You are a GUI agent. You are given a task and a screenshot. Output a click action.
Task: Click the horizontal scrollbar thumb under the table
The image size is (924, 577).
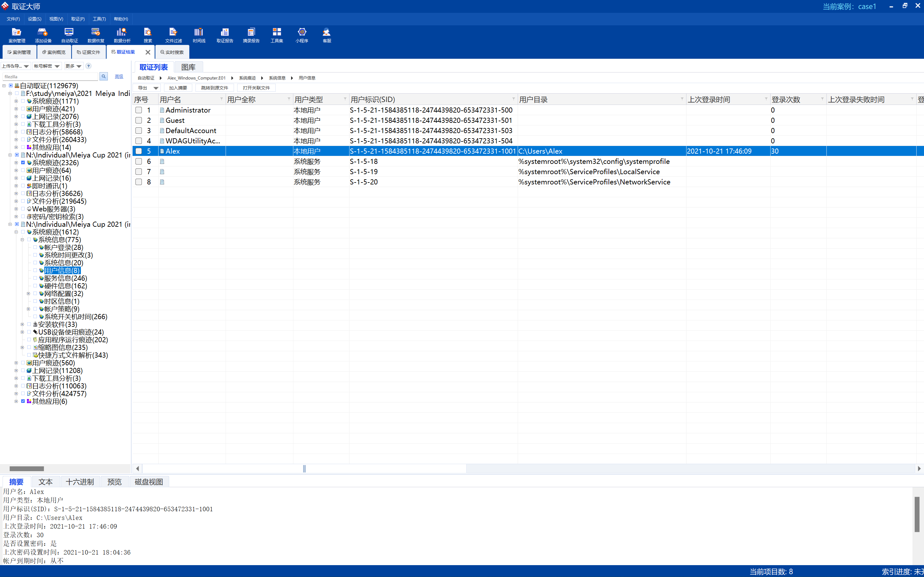(x=304, y=469)
